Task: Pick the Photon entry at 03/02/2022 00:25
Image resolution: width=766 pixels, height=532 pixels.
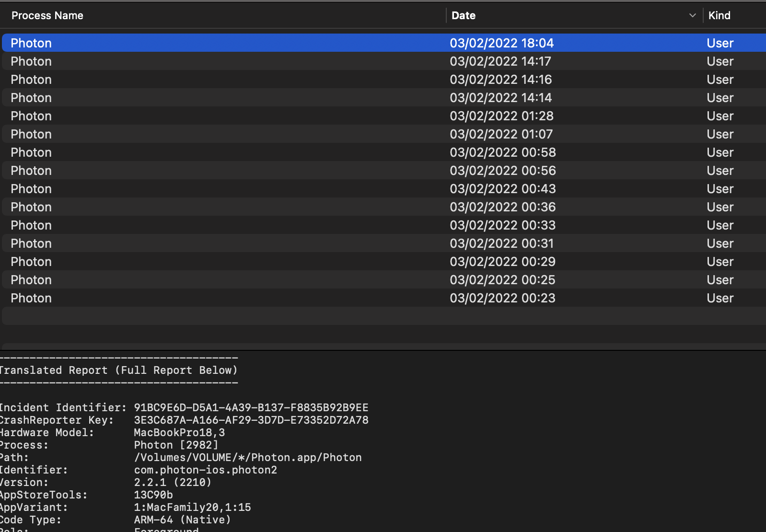Action: click(x=383, y=279)
